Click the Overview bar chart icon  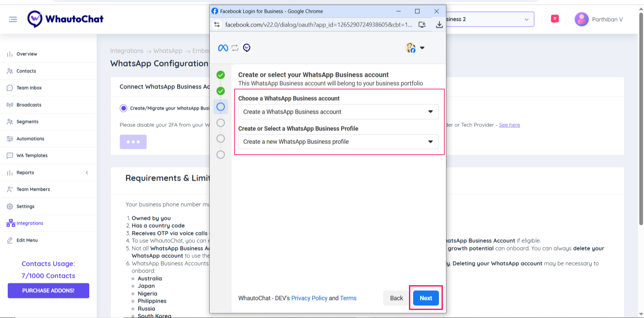click(x=10, y=54)
